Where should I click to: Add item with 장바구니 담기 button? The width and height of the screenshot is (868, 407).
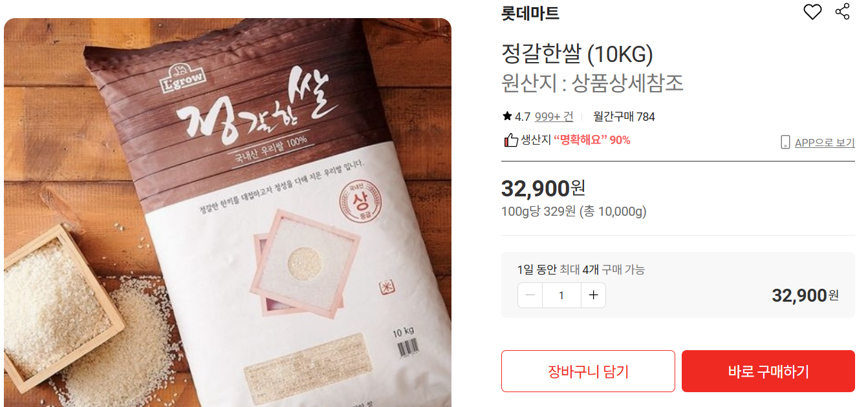588,371
